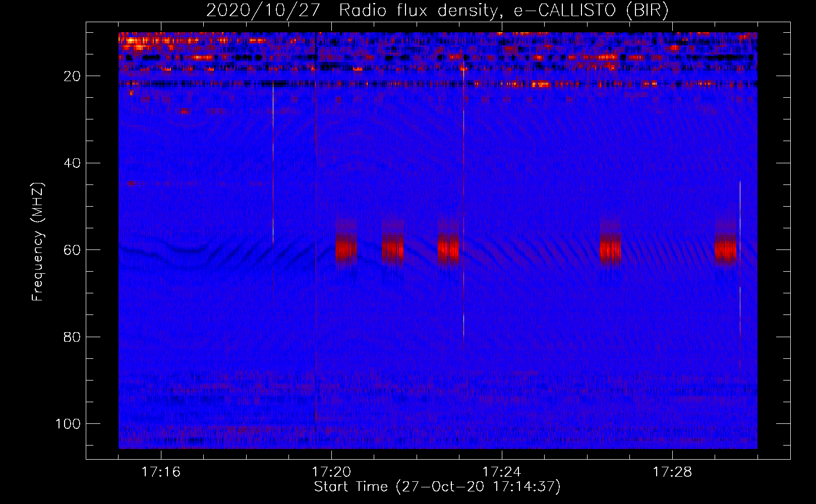Click the first red burst just after 17:20

pyautogui.click(x=346, y=248)
